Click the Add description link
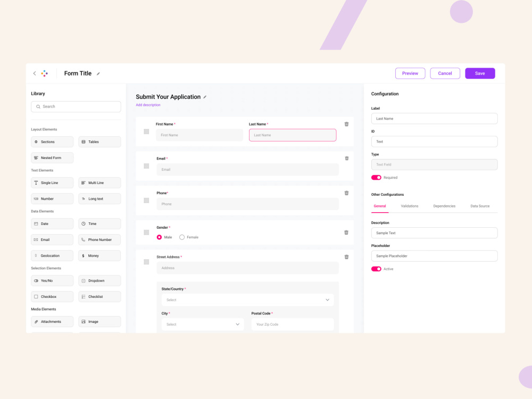The height and width of the screenshot is (399, 532). [148, 105]
